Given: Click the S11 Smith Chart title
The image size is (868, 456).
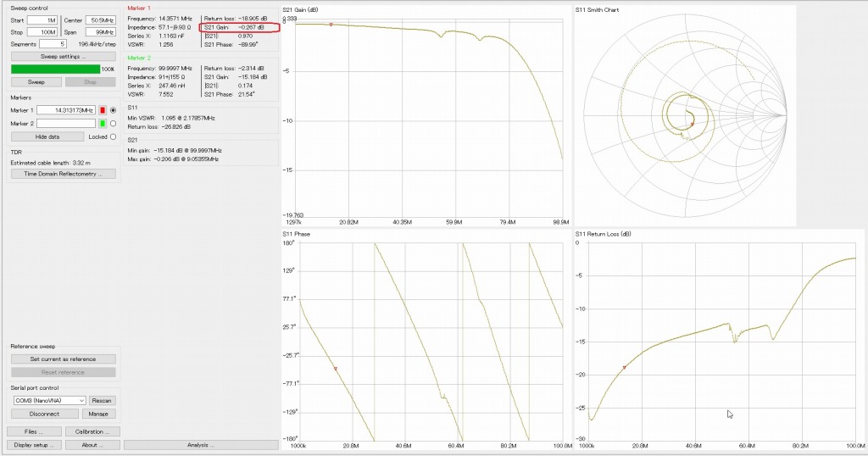Looking at the screenshot, I should (597, 10).
